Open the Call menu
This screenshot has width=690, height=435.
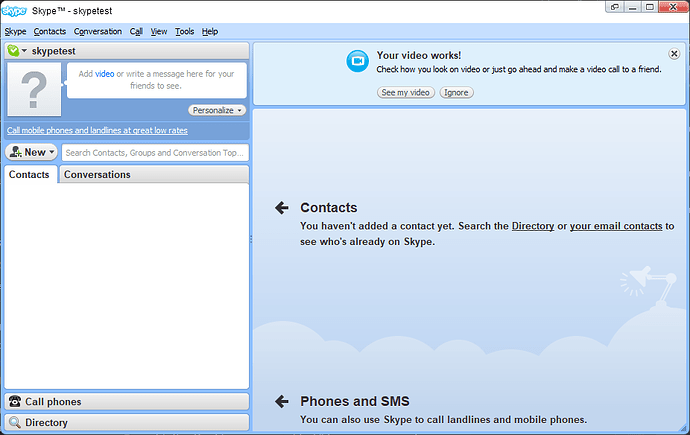[136, 32]
